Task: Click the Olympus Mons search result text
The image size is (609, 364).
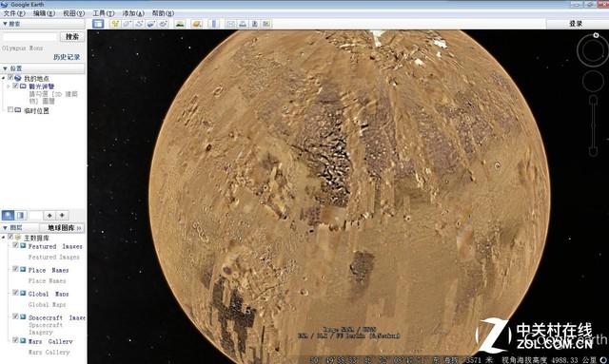Action: pos(23,48)
